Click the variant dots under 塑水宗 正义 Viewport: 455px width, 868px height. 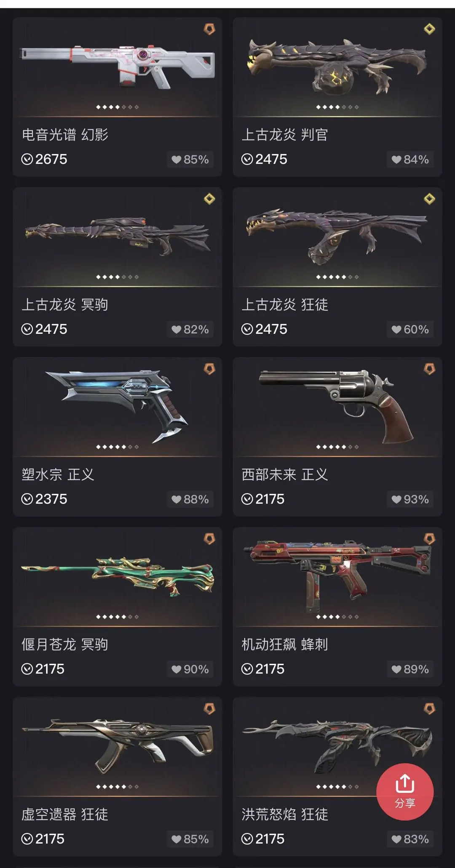117,447
